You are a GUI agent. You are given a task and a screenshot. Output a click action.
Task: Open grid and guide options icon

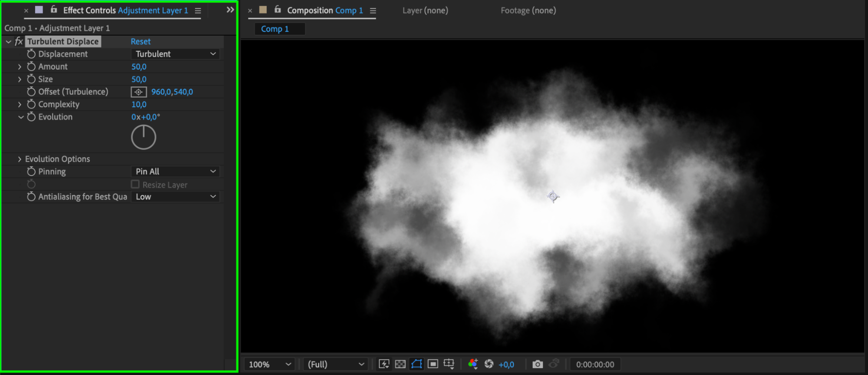[x=449, y=364]
